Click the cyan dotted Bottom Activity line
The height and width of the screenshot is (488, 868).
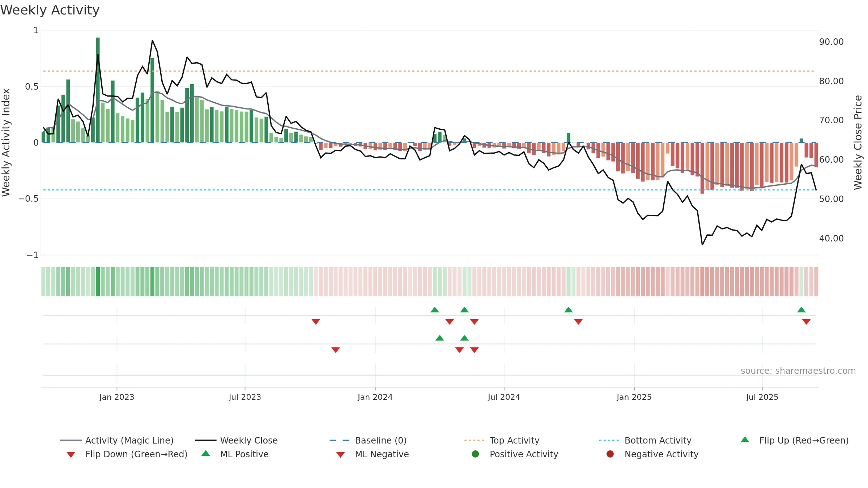[x=430, y=190]
